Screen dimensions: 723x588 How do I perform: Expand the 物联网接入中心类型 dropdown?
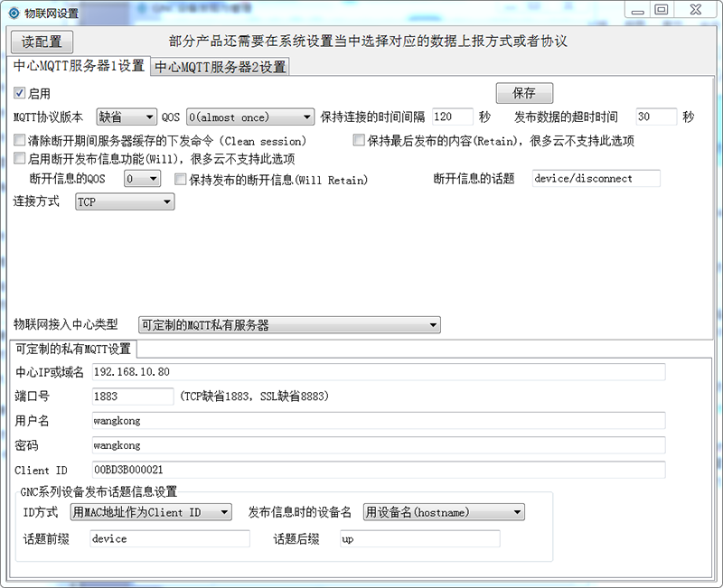pyautogui.click(x=289, y=325)
